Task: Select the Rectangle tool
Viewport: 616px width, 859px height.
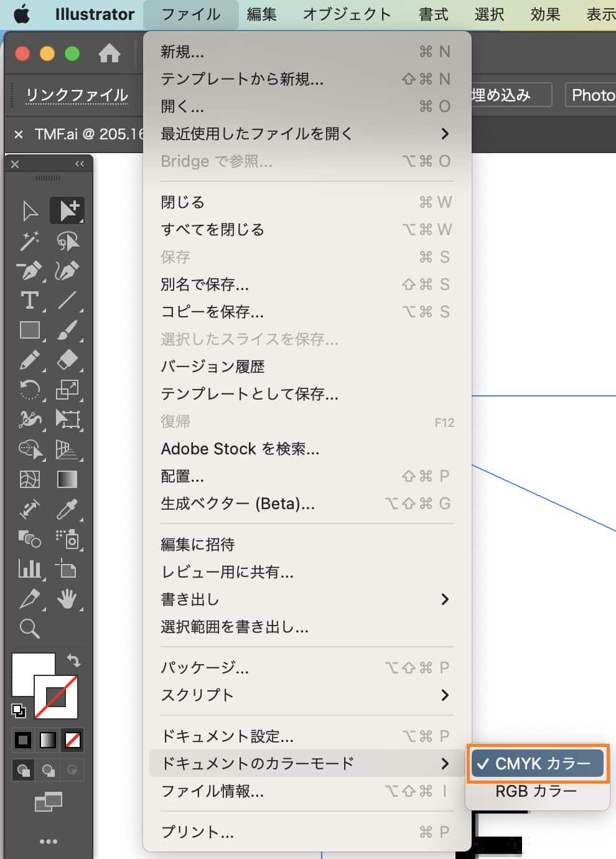Action: (30, 330)
